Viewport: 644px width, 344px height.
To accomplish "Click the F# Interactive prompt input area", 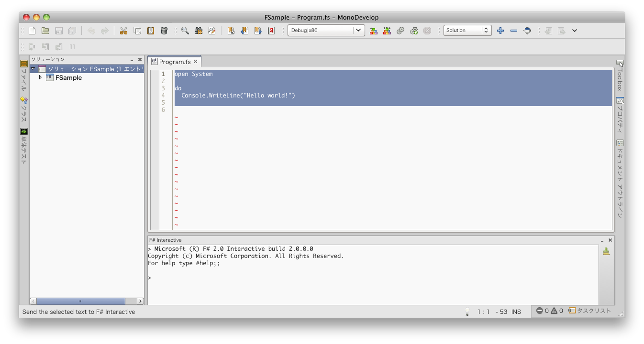I will [373, 278].
